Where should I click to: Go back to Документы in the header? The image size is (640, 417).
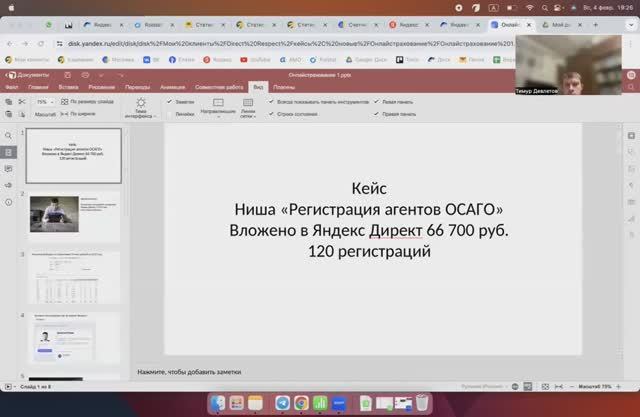[x=29, y=75]
